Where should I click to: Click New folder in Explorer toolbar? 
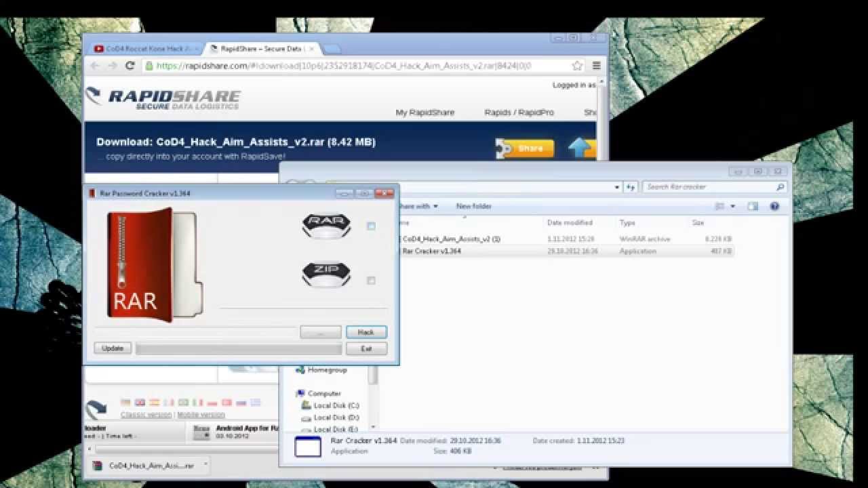(x=474, y=206)
